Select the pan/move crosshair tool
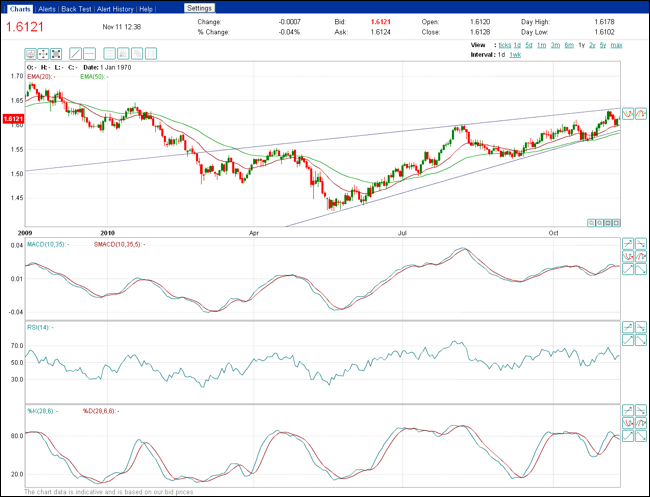 coord(43,53)
